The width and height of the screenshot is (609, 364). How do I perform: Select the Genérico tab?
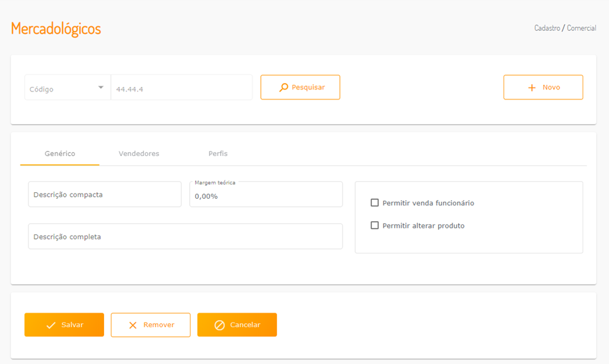pyautogui.click(x=60, y=153)
